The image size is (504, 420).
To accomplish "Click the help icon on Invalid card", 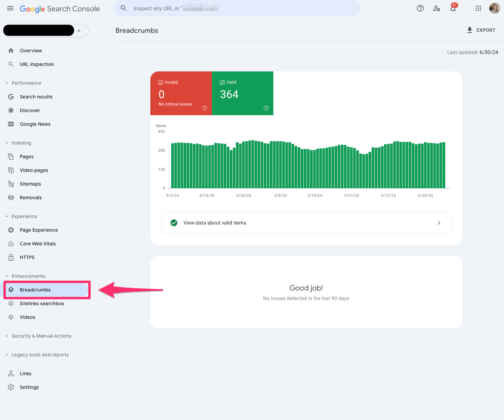I will coord(205,108).
